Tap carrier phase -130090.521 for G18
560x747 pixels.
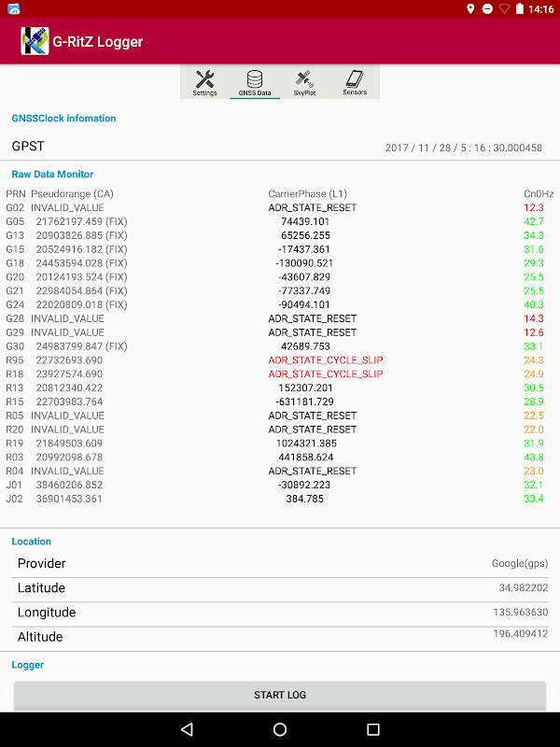click(304, 263)
